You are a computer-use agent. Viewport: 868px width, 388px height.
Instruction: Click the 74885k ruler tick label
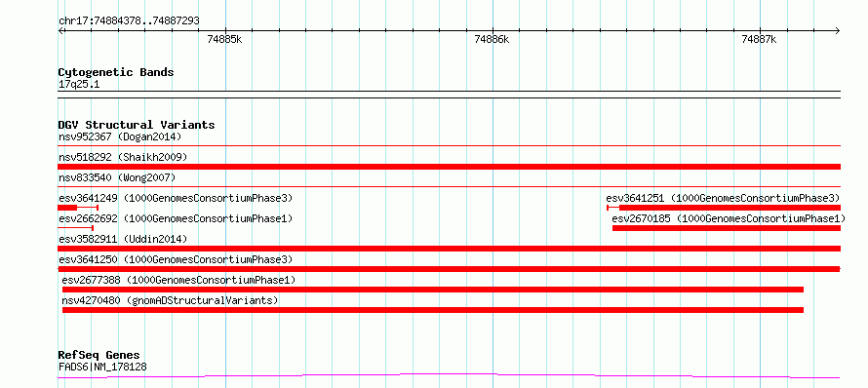click(224, 39)
